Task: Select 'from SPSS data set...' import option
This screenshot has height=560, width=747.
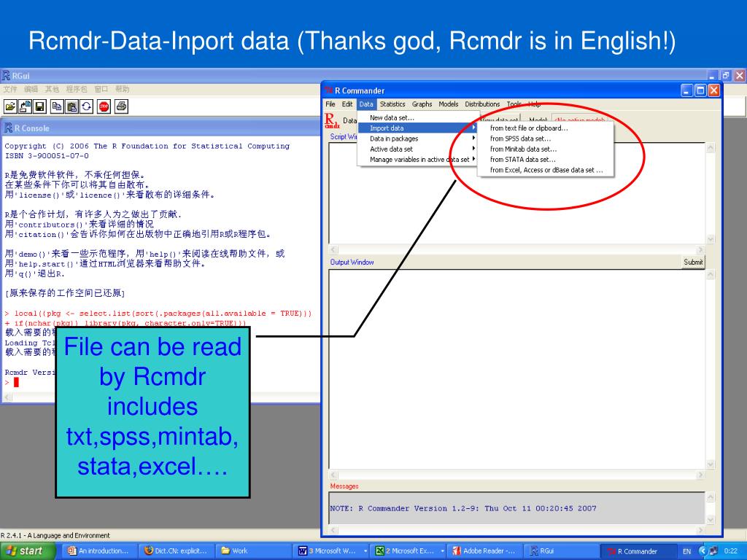Action: [x=546, y=139]
